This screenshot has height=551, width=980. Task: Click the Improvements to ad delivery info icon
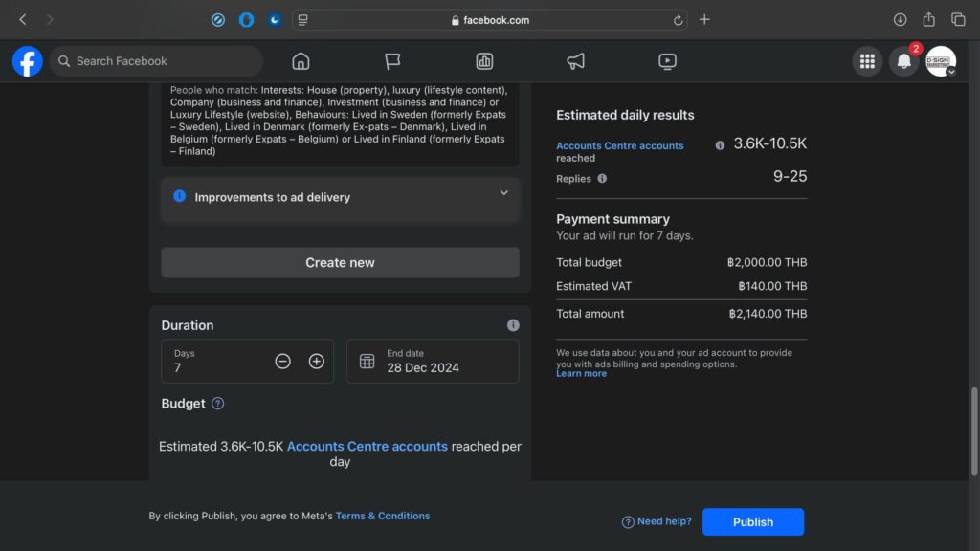[x=179, y=196]
